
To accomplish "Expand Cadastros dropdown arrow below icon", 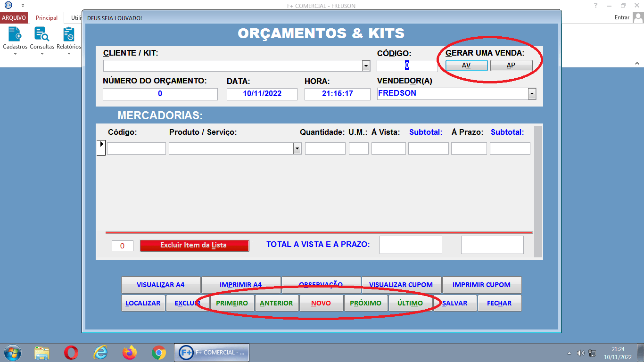I will pos(15,54).
